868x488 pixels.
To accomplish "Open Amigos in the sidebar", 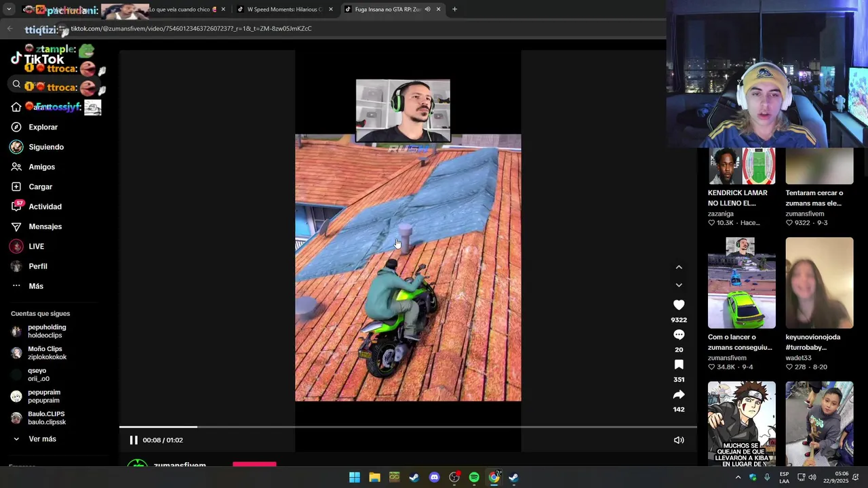I will coord(41,167).
